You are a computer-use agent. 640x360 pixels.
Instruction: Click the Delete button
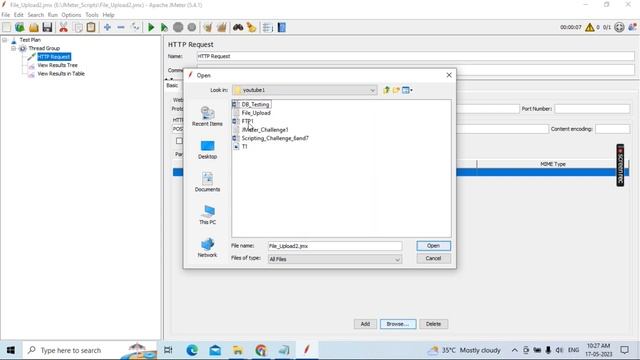(433, 324)
